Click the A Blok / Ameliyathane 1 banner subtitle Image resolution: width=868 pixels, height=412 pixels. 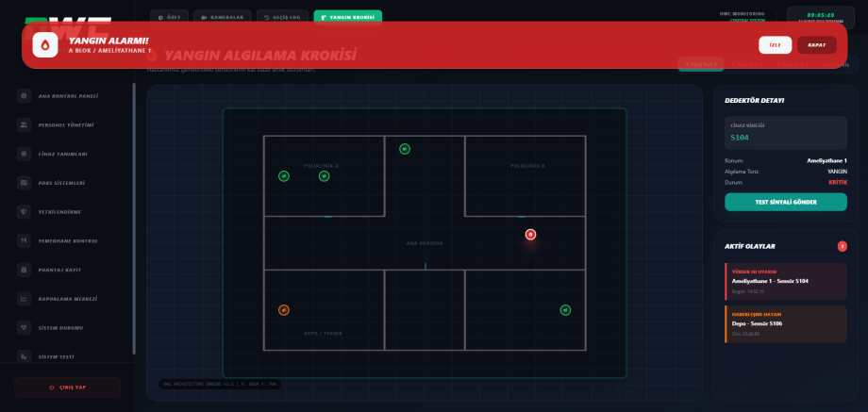(109, 50)
